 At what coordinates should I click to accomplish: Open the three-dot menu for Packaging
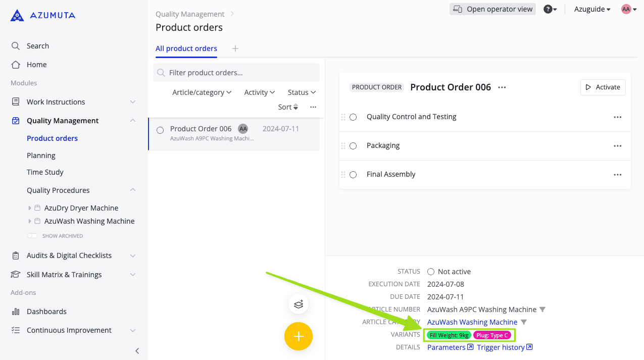tap(617, 146)
